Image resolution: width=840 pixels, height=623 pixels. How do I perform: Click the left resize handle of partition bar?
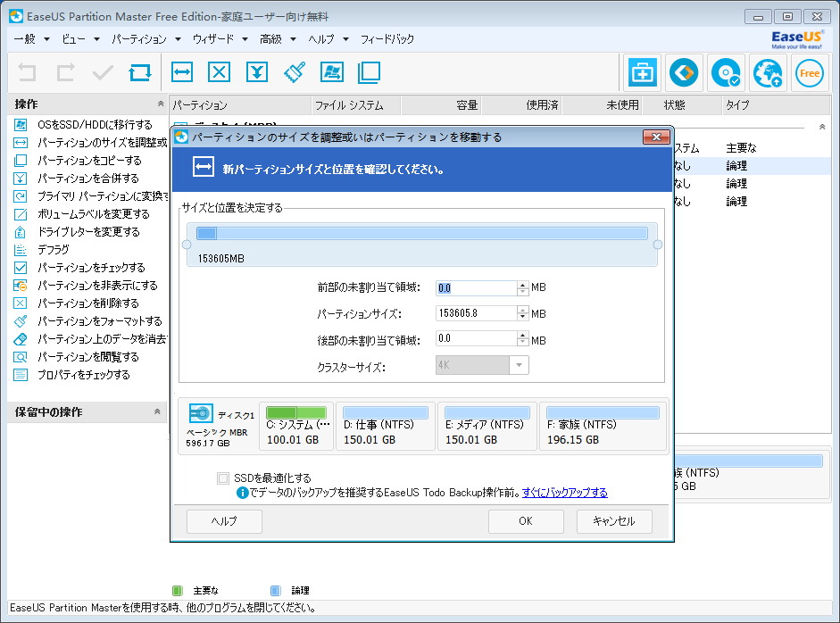pos(187,245)
